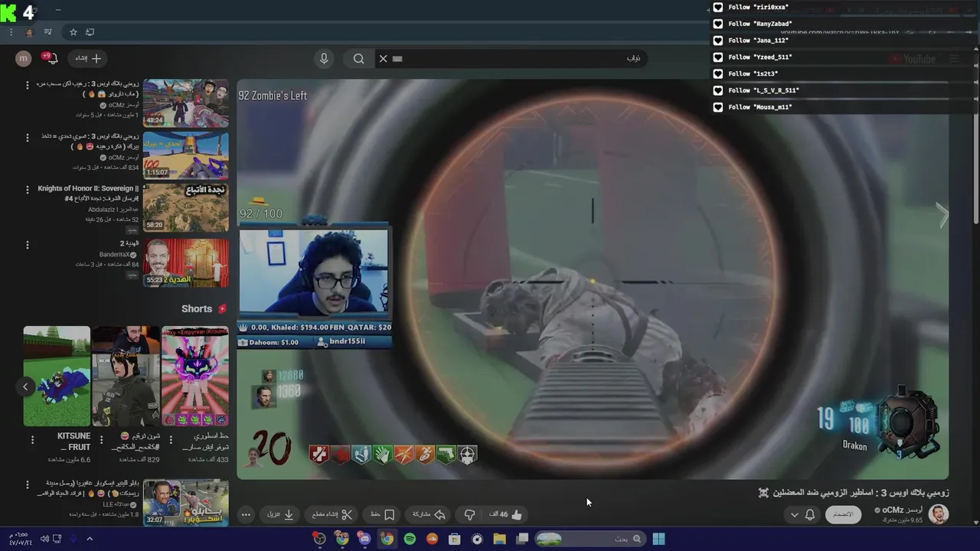The image size is (980, 551).
Task: Click the YouTube Create plus button
Action: [x=88, y=58]
